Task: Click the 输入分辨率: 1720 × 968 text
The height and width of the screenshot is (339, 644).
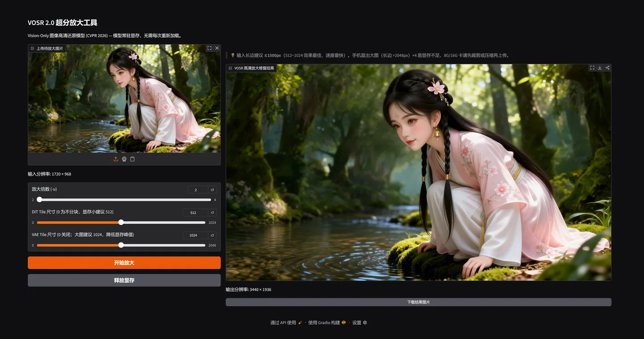Action: (50, 174)
